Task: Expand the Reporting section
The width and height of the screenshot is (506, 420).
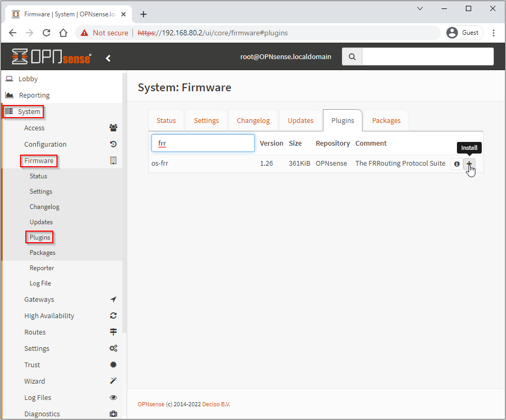Action: tap(34, 95)
